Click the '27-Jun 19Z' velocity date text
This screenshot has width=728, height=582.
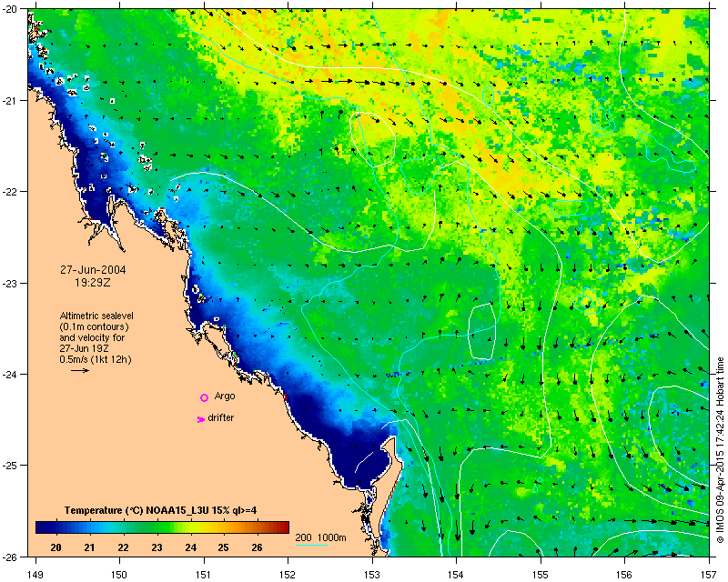tap(86, 348)
